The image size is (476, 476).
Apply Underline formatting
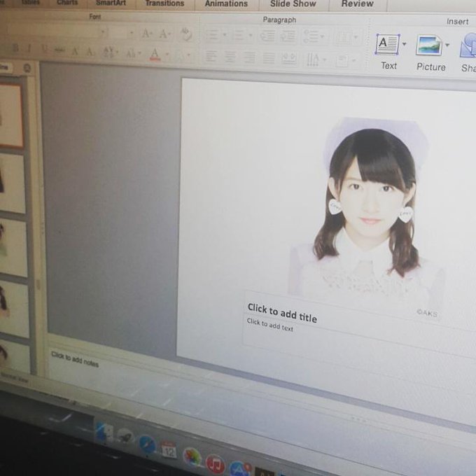pos(45,49)
